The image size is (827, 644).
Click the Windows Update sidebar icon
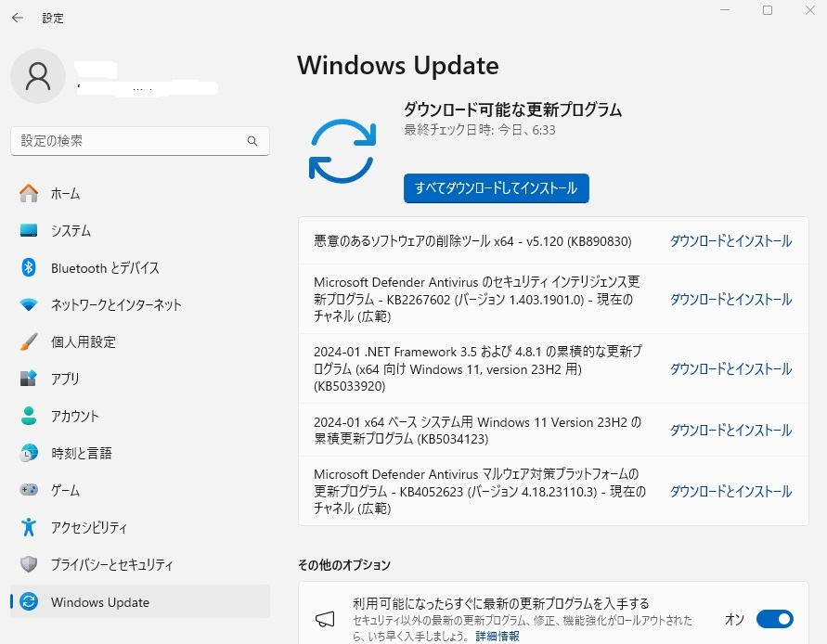[x=29, y=601]
